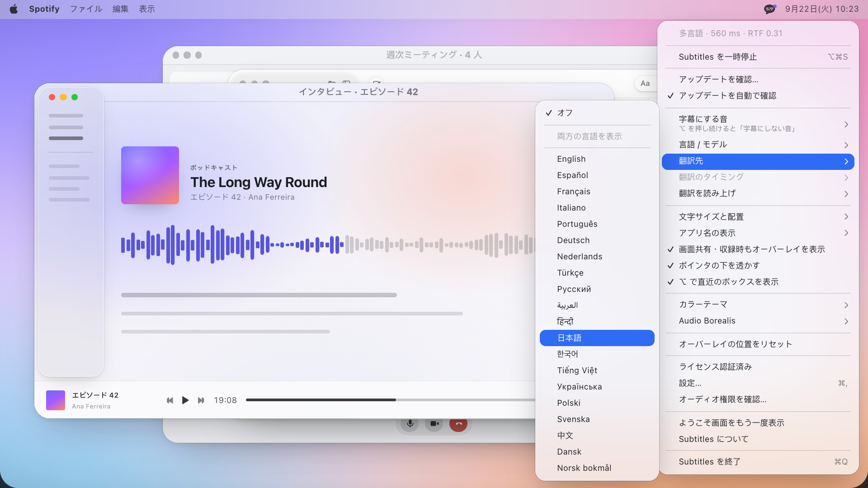868x488 pixels.
Task: Expand 言語 / モデル submenu
Action: coord(758,145)
